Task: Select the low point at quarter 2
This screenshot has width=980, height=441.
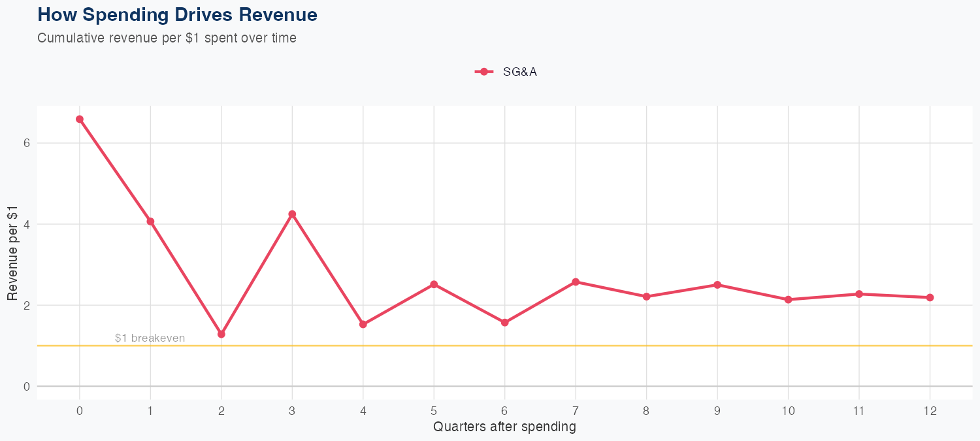Action: [x=221, y=334]
